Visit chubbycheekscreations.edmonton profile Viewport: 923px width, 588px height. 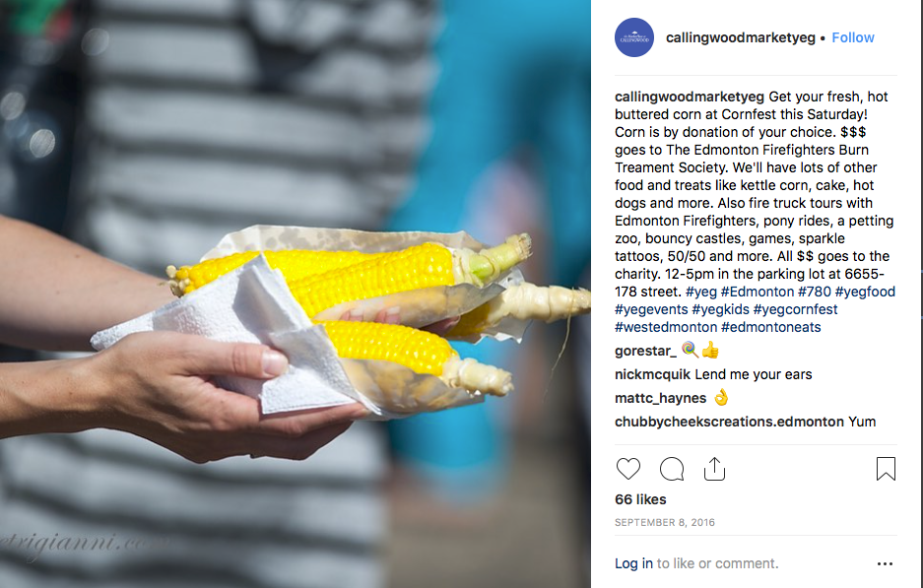(729, 422)
